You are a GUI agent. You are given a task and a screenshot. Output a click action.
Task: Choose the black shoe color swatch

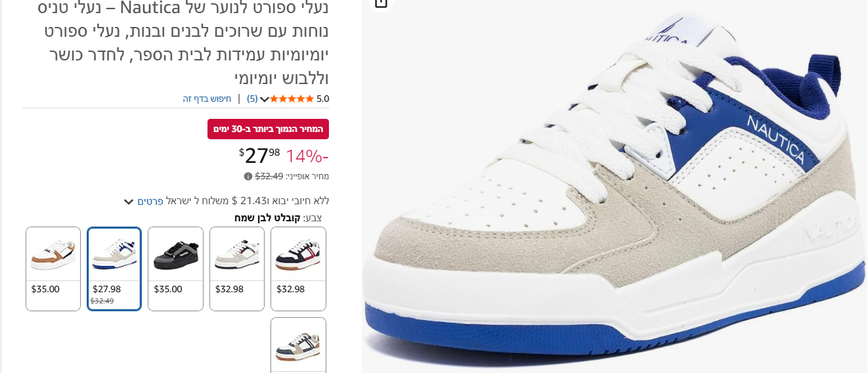tap(175, 269)
